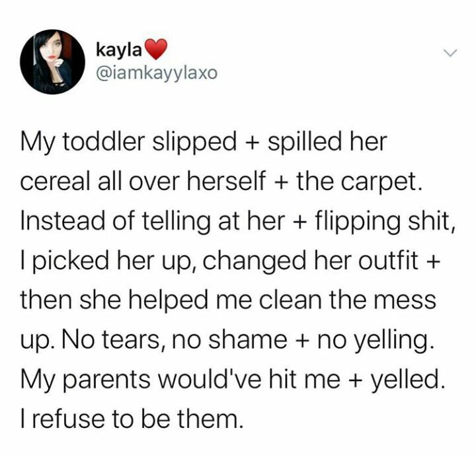Click the final line "I refuse to be them."
The height and width of the screenshot is (457, 476).
(x=132, y=419)
